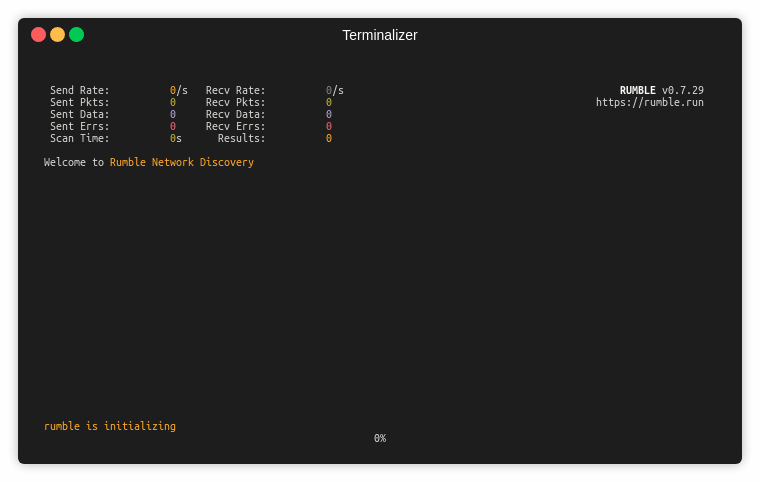Click the green maximize window button
760x482 pixels.
coord(76,35)
